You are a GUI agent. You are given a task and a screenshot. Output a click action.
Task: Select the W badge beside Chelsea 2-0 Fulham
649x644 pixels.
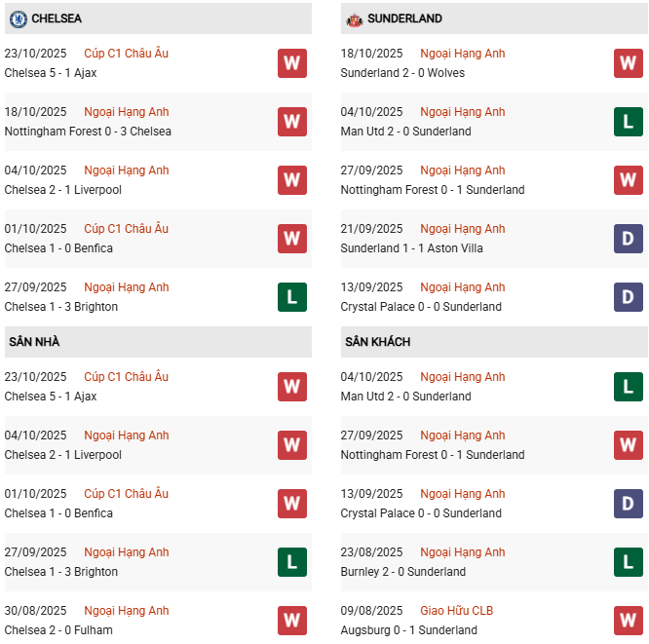point(292,621)
